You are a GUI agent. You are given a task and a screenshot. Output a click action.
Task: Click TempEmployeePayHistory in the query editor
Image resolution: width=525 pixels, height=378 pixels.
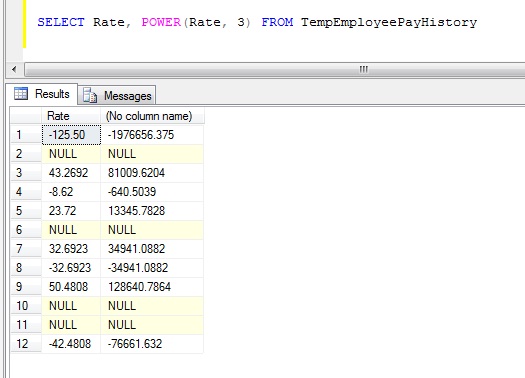[x=389, y=23]
